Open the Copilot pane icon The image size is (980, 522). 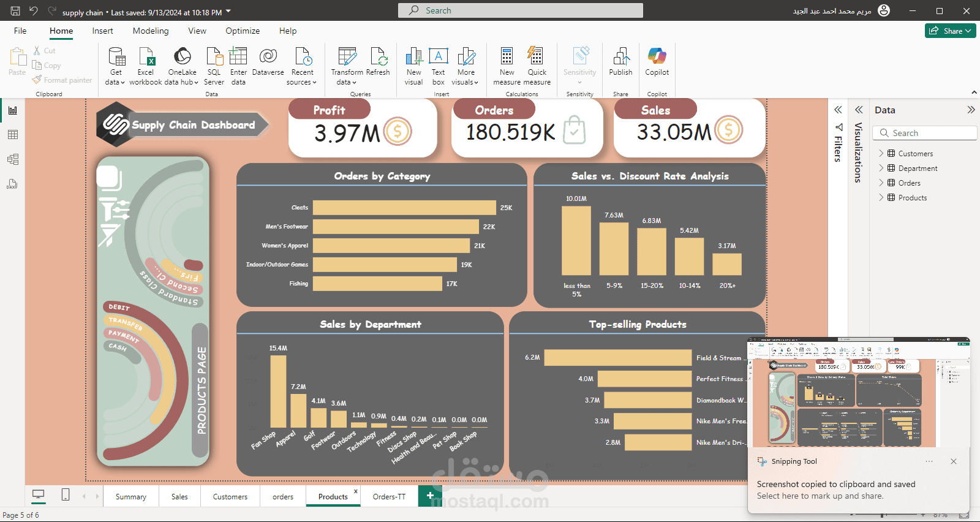point(657,56)
